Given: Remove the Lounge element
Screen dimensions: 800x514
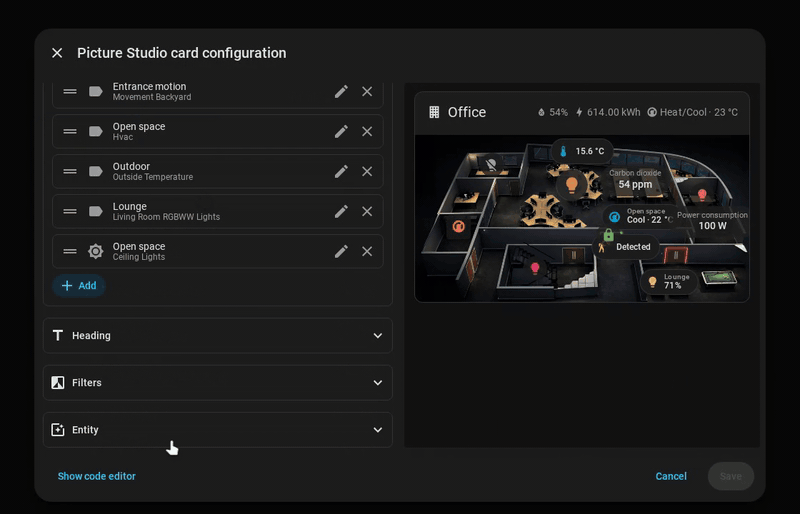Looking at the screenshot, I should [367, 211].
